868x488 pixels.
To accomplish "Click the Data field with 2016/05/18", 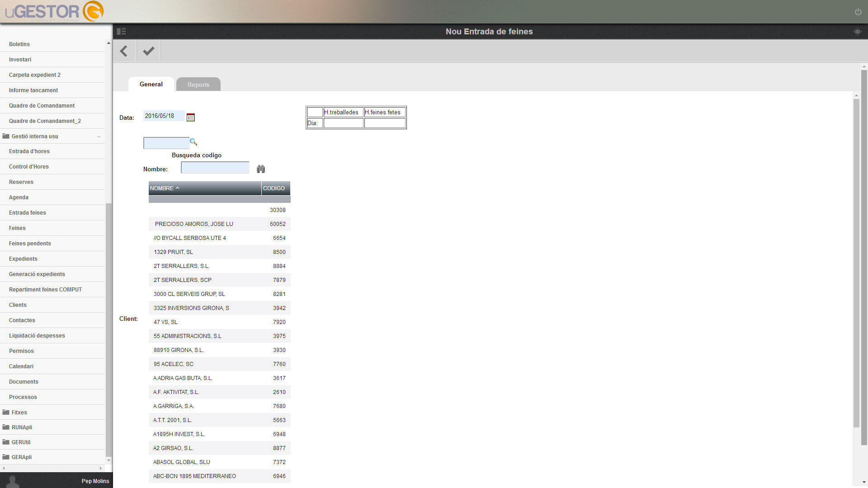I will tap(164, 116).
